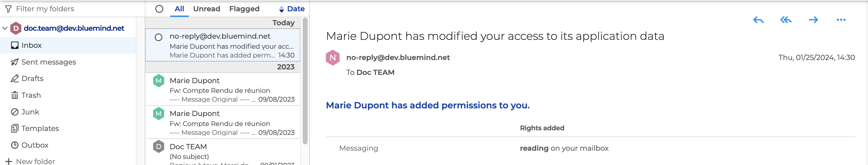Go to Sent messages folder

(48, 62)
